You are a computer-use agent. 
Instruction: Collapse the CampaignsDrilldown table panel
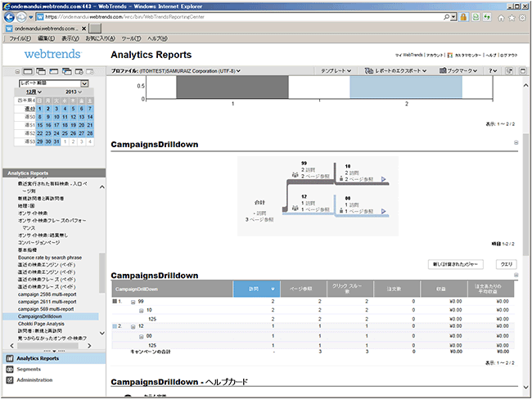tap(516, 275)
